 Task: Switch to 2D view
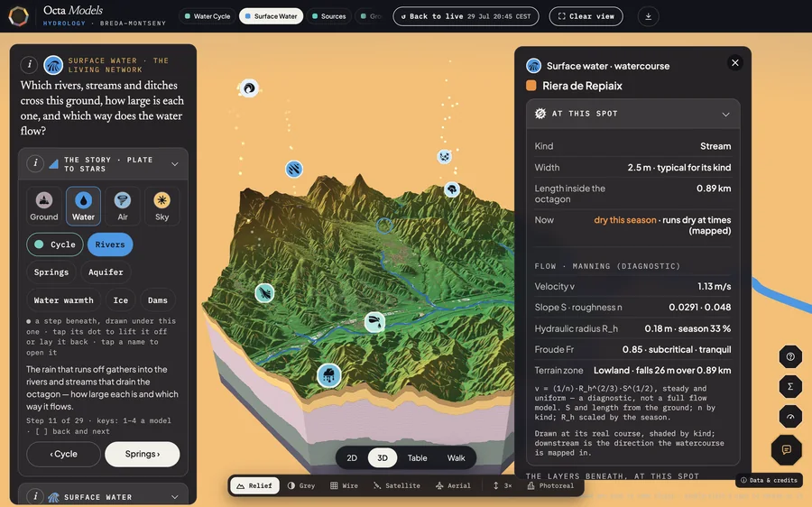click(352, 457)
